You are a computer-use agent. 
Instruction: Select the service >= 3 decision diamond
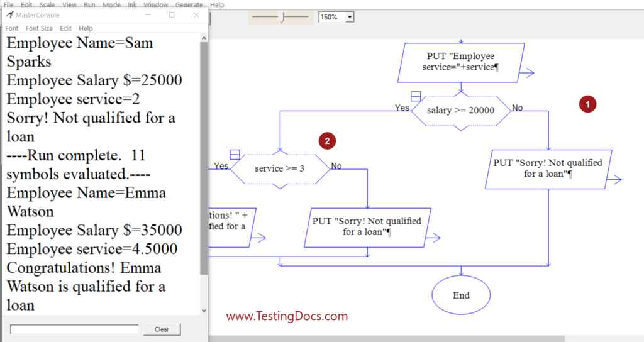pos(280,168)
